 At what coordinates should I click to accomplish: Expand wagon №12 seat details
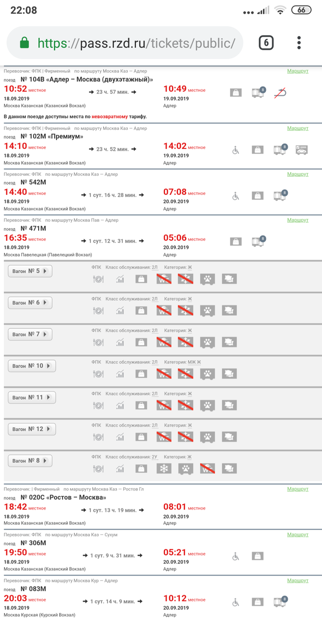pos(32,429)
